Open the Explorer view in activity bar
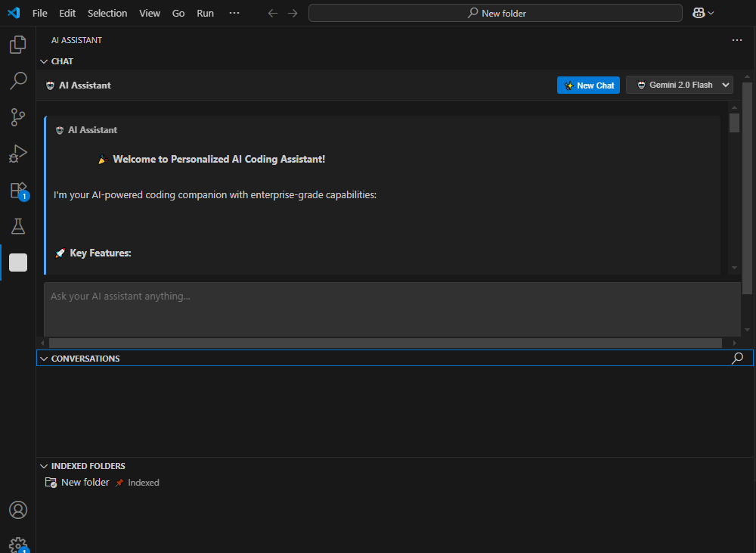756x553 pixels. [x=18, y=45]
